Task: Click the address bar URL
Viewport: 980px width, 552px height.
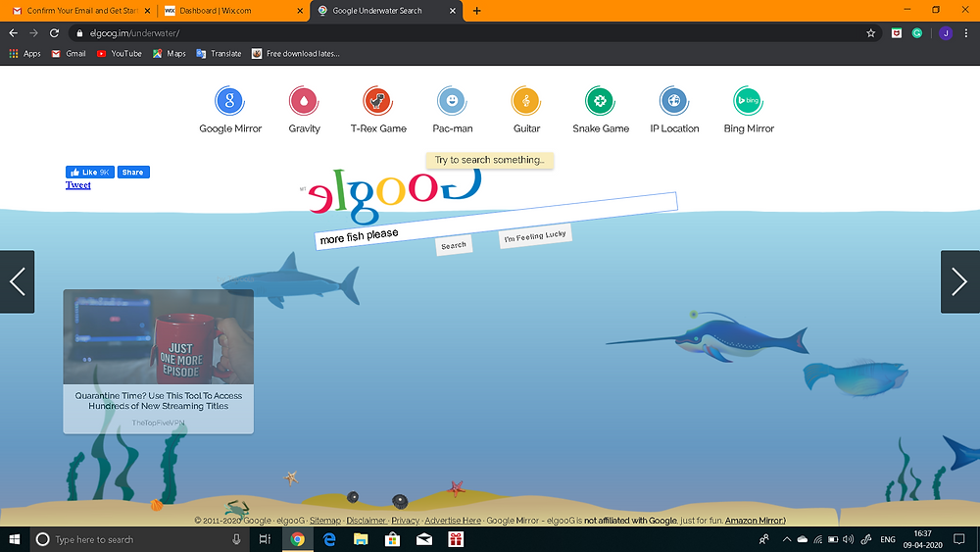Action: point(134,33)
